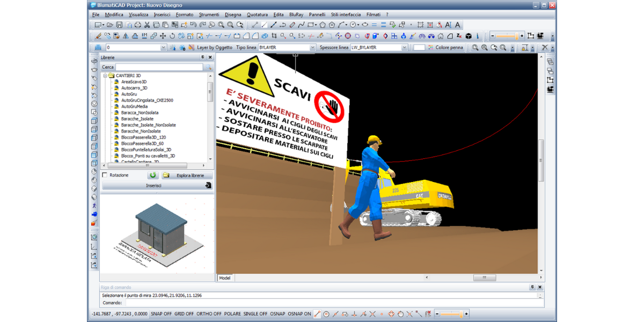Image resolution: width=644 pixels, height=322 pixels.
Task: Click the house icon in the toolbar
Action: (x=441, y=36)
